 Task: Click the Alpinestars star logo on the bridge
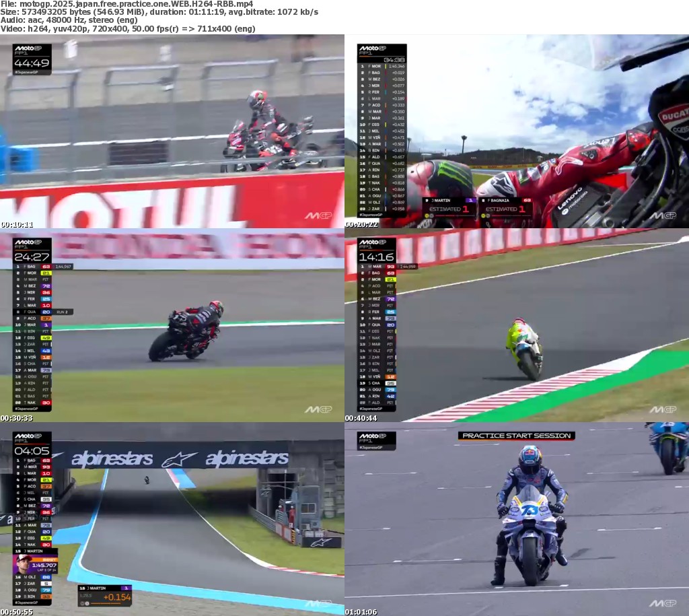(183, 459)
